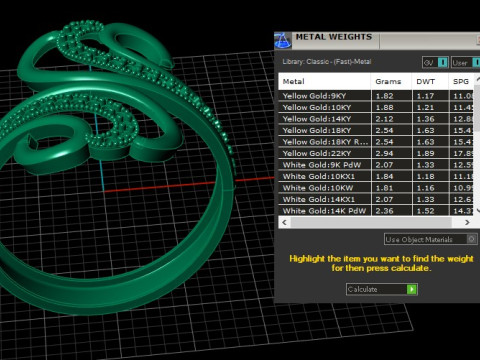Click the horizontal scrollbar right arrow
The image size is (480, 360).
[467, 222]
